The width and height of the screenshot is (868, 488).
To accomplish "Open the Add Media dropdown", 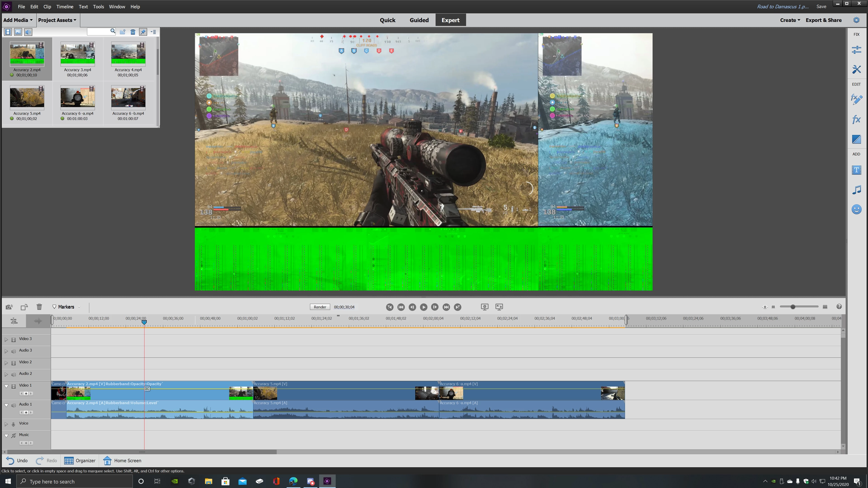I will click(18, 20).
